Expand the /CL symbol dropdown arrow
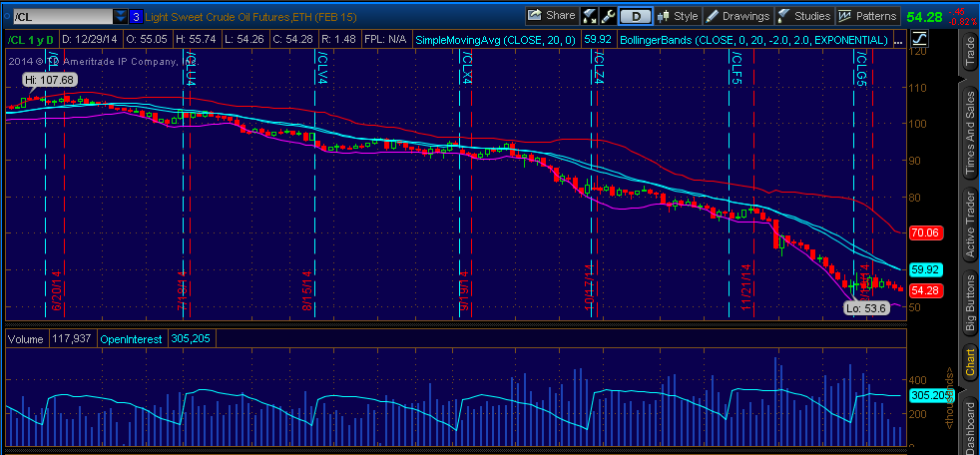 [x=120, y=17]
